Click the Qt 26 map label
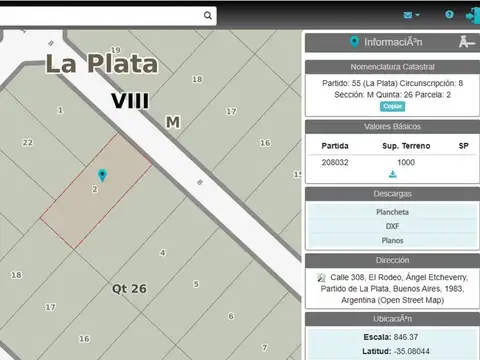Screen dimensions: 480x360 click(129, 289)
